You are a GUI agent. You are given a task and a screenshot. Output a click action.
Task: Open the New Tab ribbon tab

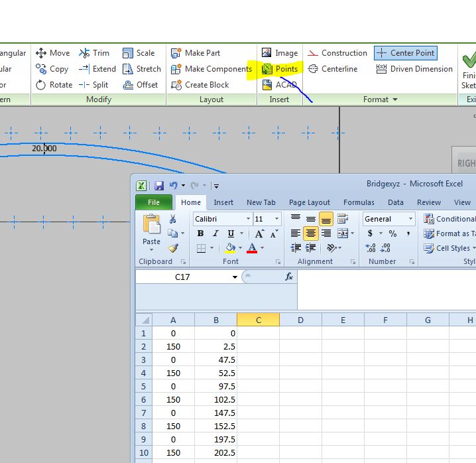(x=261, y=202)
